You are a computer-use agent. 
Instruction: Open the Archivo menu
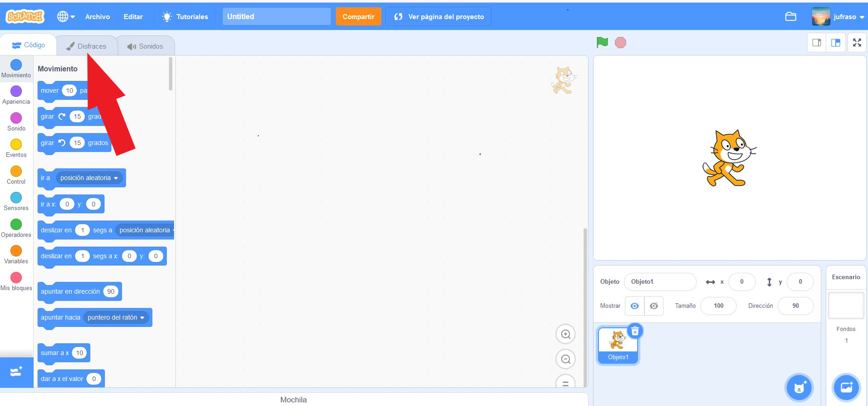[97, 17]
